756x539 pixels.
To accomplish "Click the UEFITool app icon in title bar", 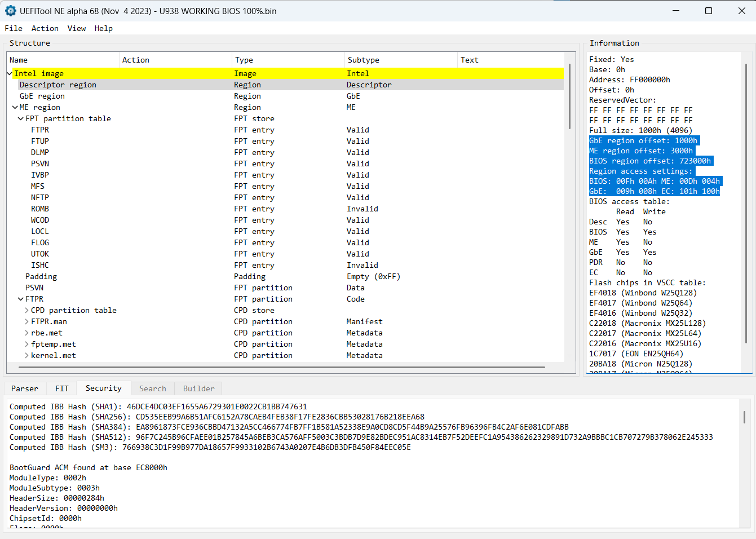I will 10,11.
